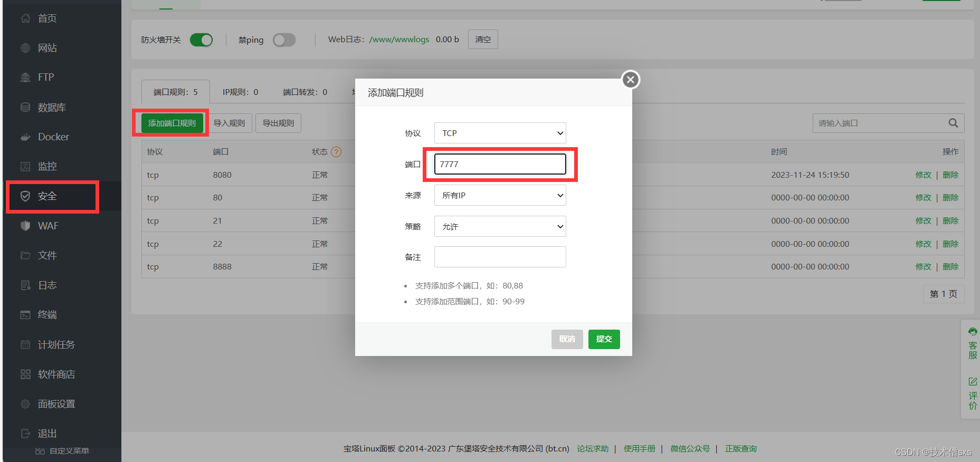Switch to the 端口规则 tab
Screen dimensions: 980x462
point(176,92)
